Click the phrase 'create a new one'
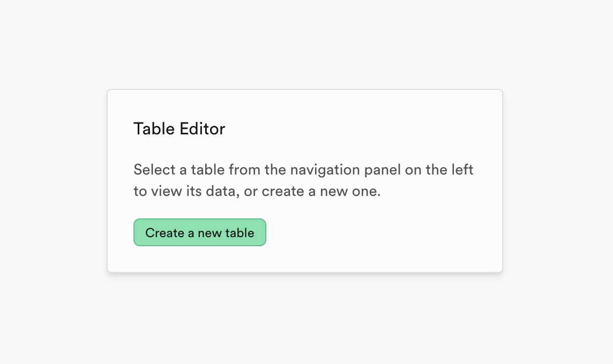Image resolution: width=613 pixels, height=364 pixels. [x=321, y=192]
